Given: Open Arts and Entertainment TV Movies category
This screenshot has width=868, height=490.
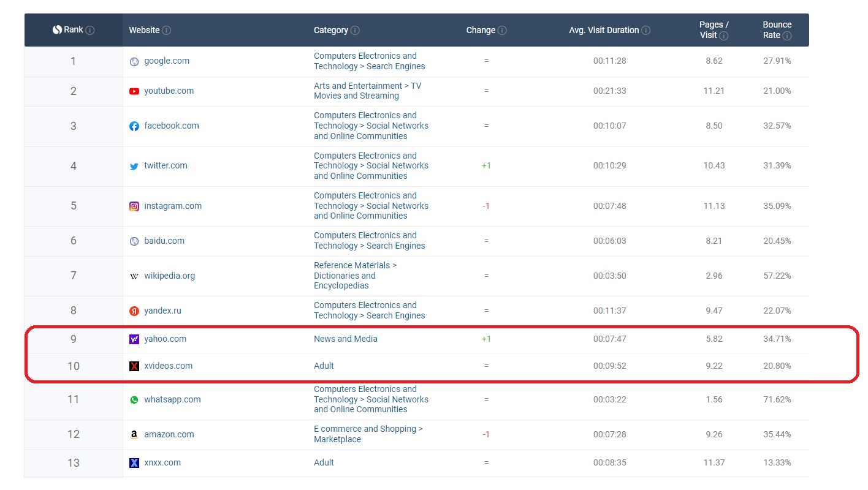Looking at the screenshot, I should click(x=368, y=91).
